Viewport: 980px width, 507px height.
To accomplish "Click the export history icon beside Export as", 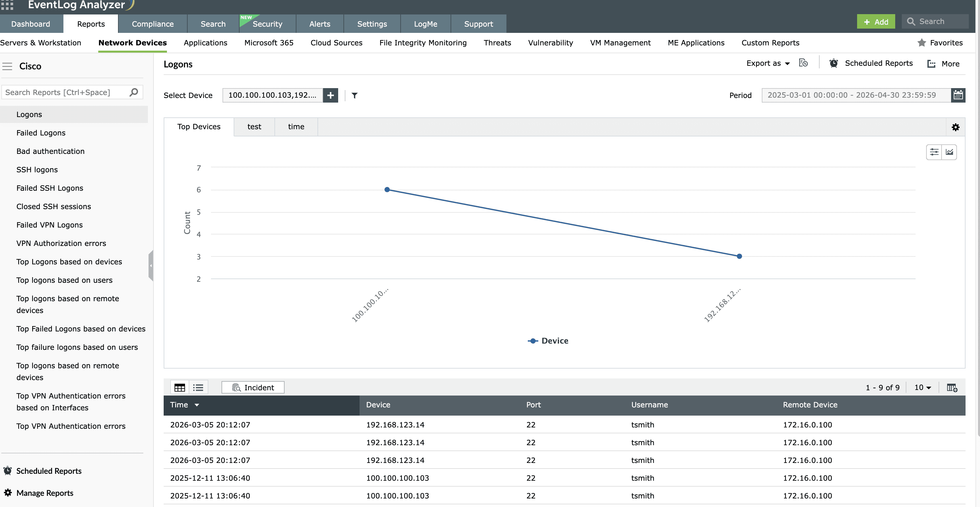I will pos(803,63).
